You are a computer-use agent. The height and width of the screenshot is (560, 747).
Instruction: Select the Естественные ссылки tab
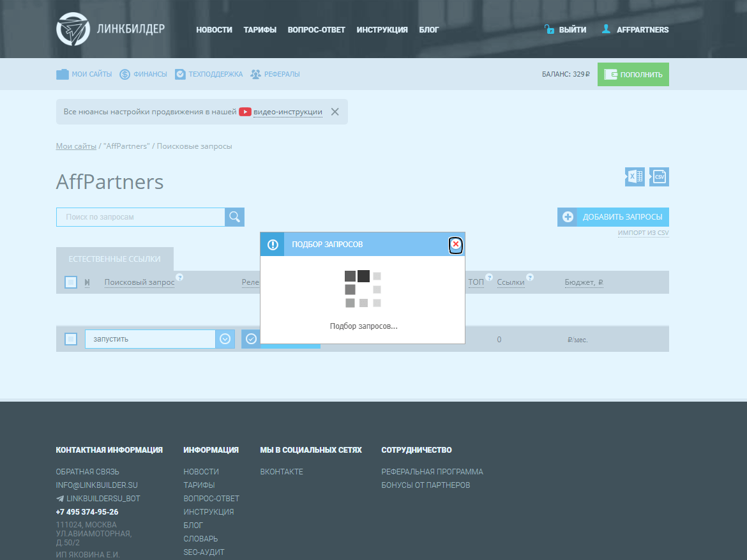(x=114, y=259)
